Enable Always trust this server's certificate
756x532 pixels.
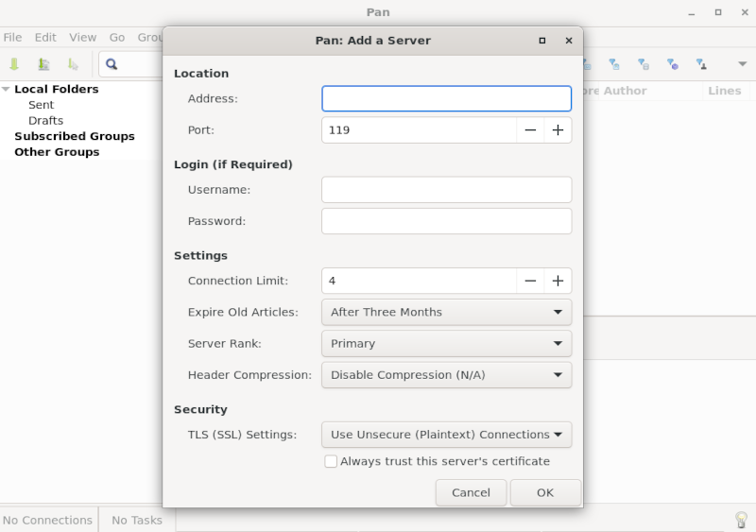point(331,461)
